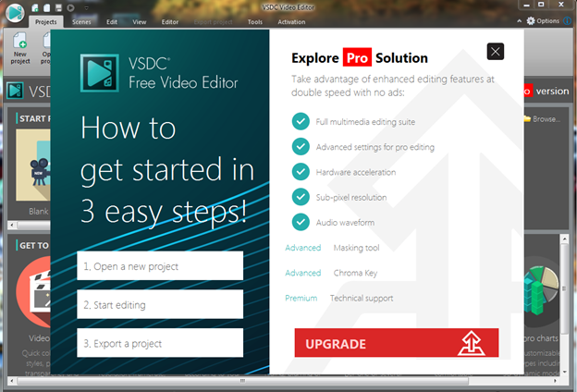Click the red UPGRADE button

[397, 343]
